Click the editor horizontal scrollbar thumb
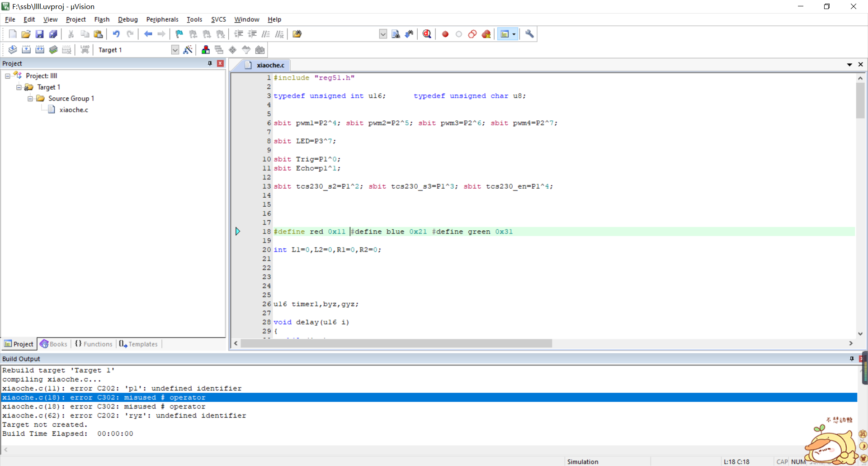The width and height of the screenshot is (868, 466). click(396, 344)
